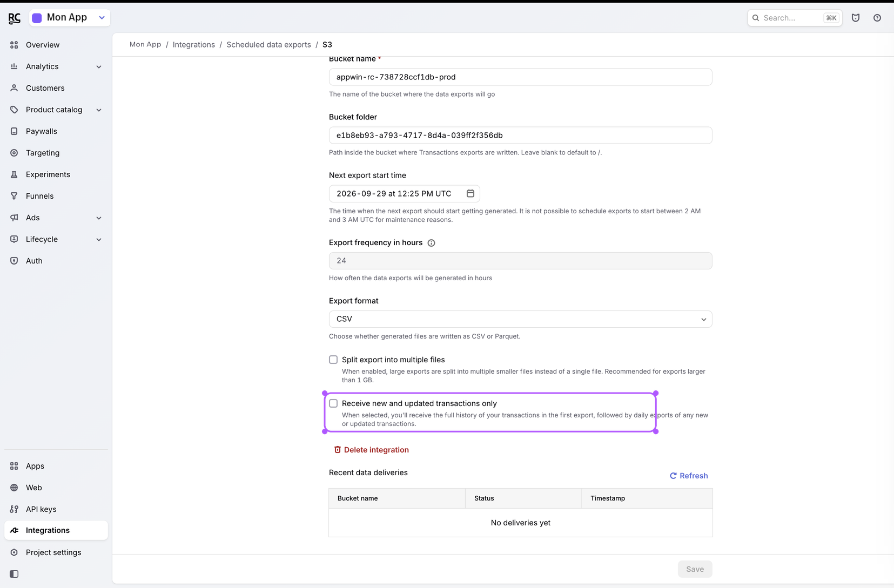Click Mon App breadcrumb link

(x=145, y=45)
